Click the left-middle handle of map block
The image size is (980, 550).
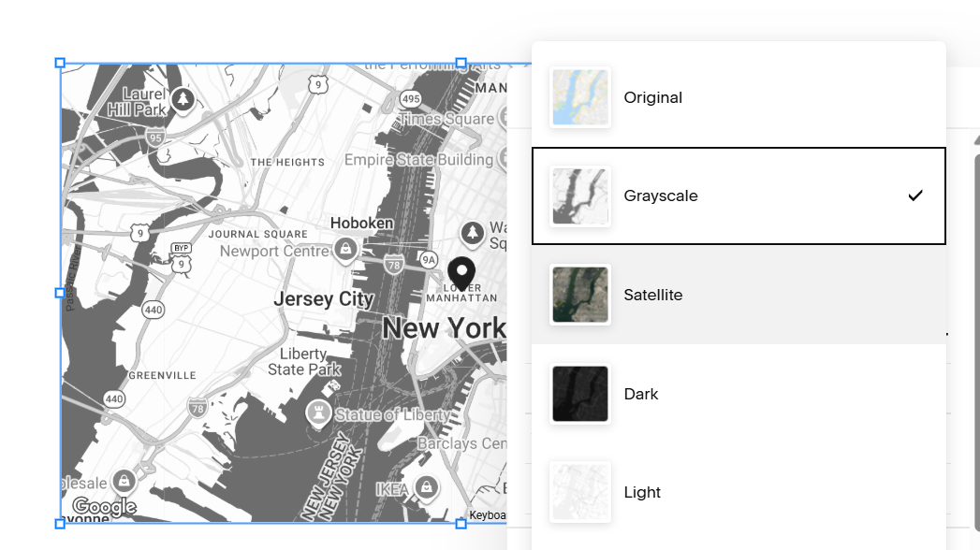60,293
